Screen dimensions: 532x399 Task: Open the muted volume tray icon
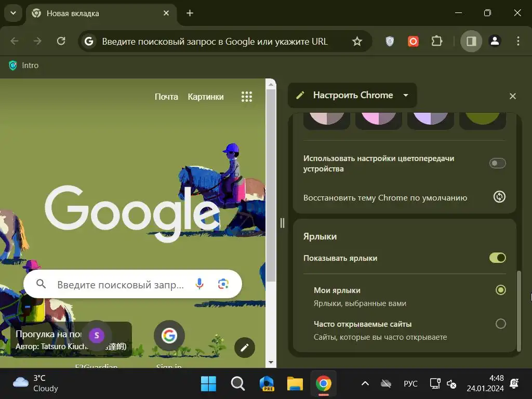[451, 384]
